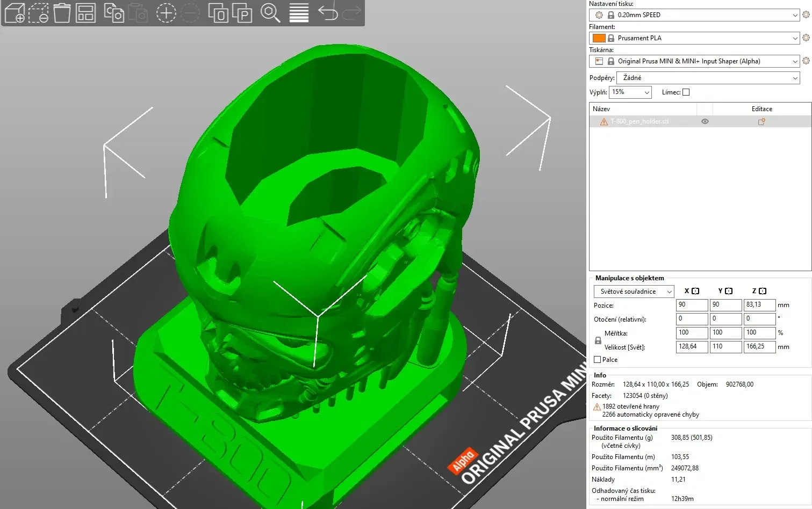The width and height of the screenshot is (812, 509).
Task: Click the Add model toolbar icon
Action: 15,13
